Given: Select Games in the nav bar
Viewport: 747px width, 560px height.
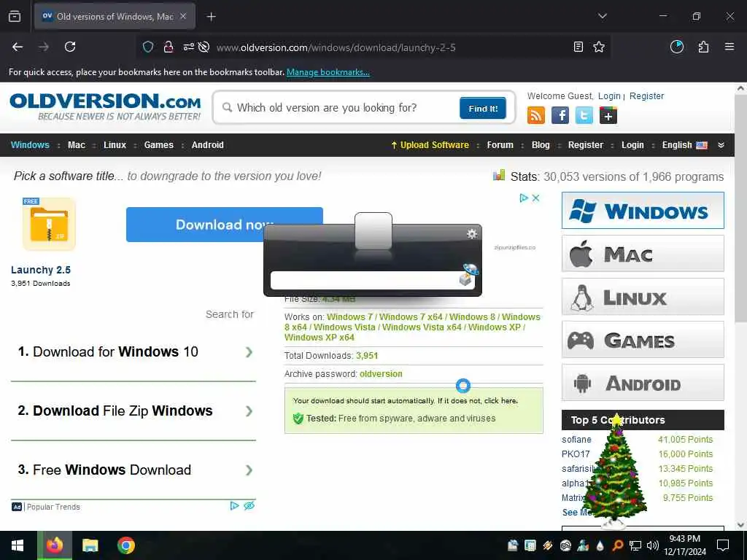Looking at the screenshot, I should 158,145.
